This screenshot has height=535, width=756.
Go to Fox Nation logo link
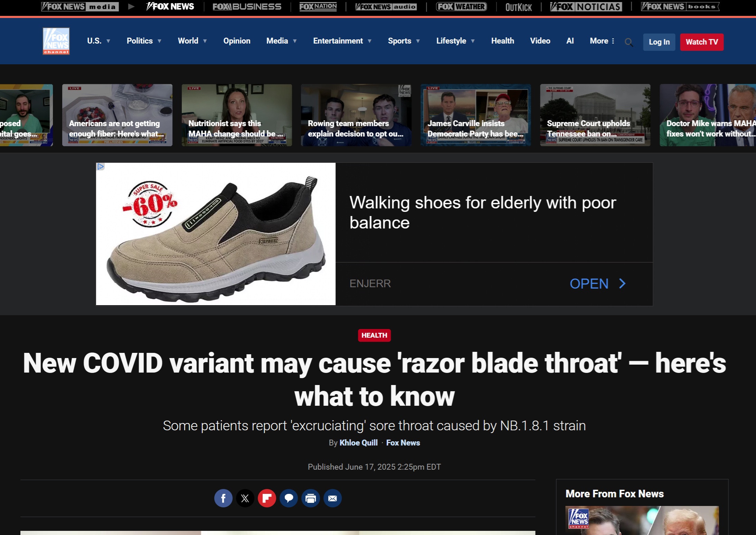point(318,7)
